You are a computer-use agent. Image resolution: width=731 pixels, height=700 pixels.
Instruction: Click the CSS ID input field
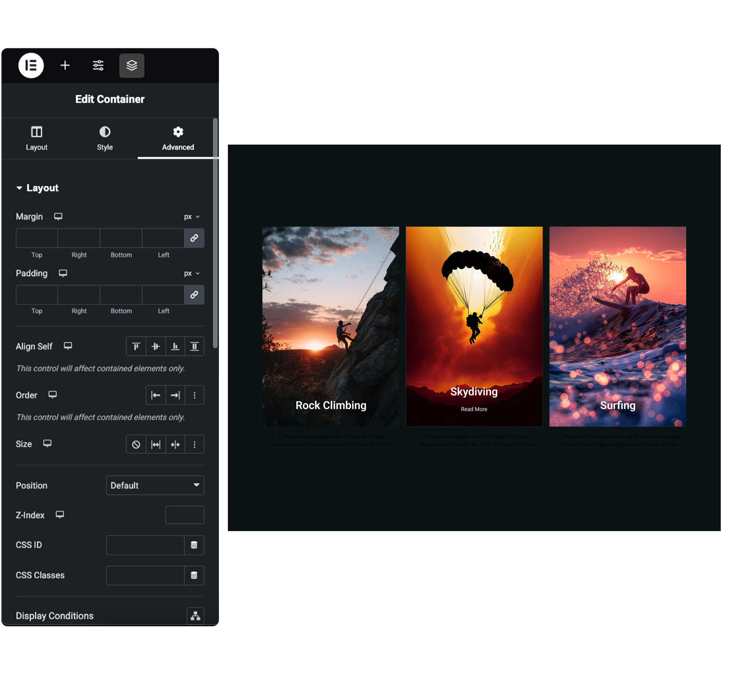pos(145,545)
